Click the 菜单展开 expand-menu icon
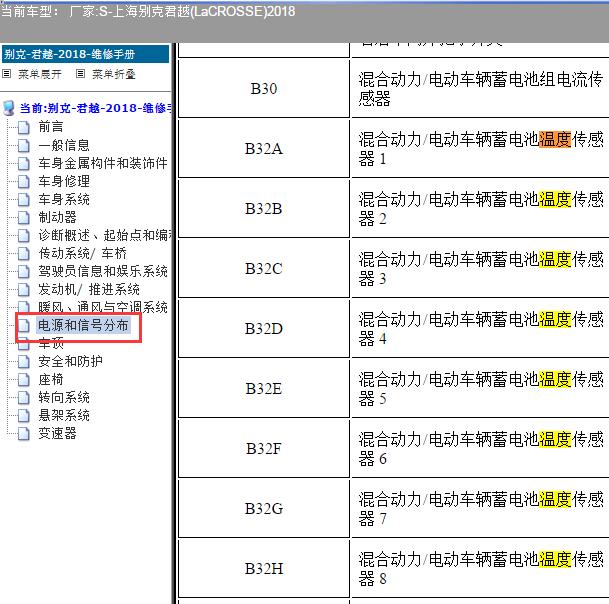 coord(6,73)
